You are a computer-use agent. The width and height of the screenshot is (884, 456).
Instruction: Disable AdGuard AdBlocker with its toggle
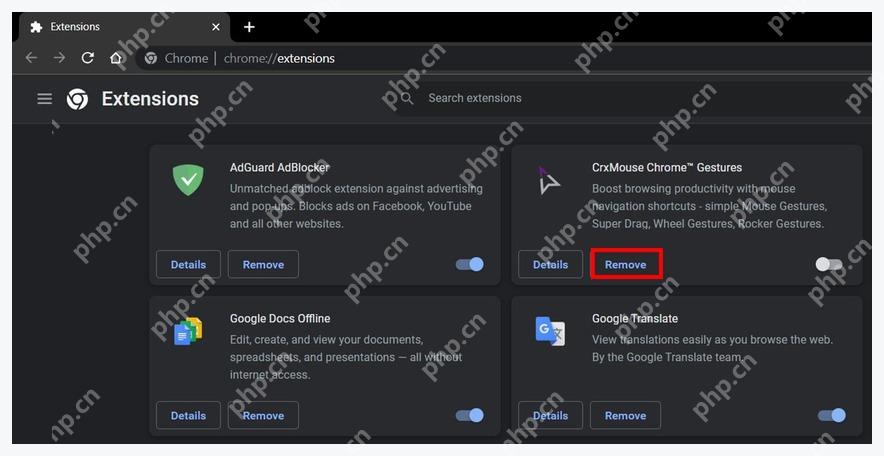(470, 264)
